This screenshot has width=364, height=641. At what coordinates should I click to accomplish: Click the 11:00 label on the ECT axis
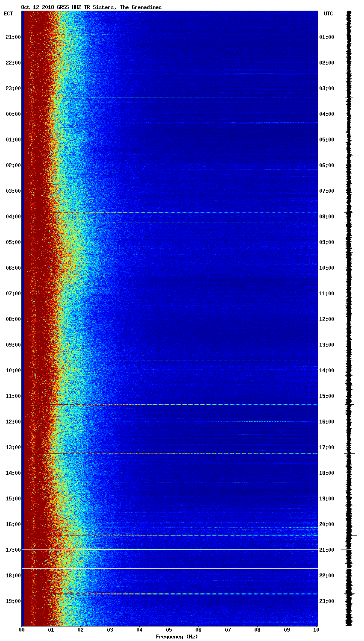click(x=13, y=396)
